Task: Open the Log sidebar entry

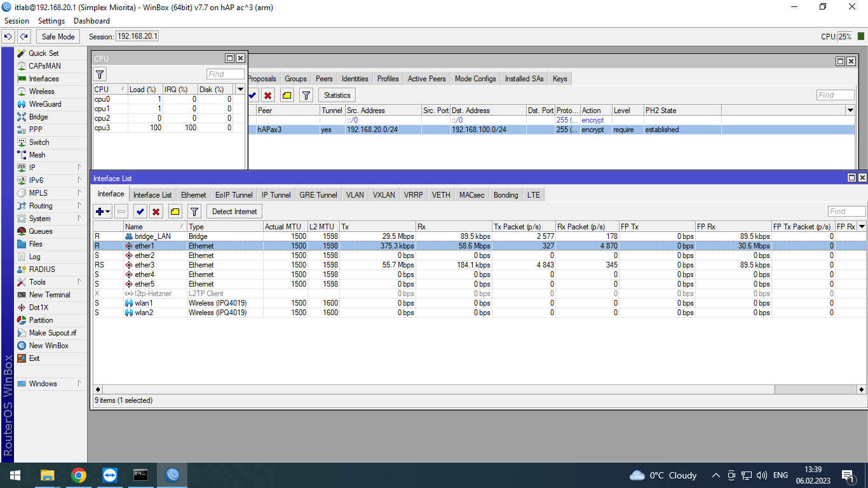Action: pyautogui.click(x=34, y=257)
